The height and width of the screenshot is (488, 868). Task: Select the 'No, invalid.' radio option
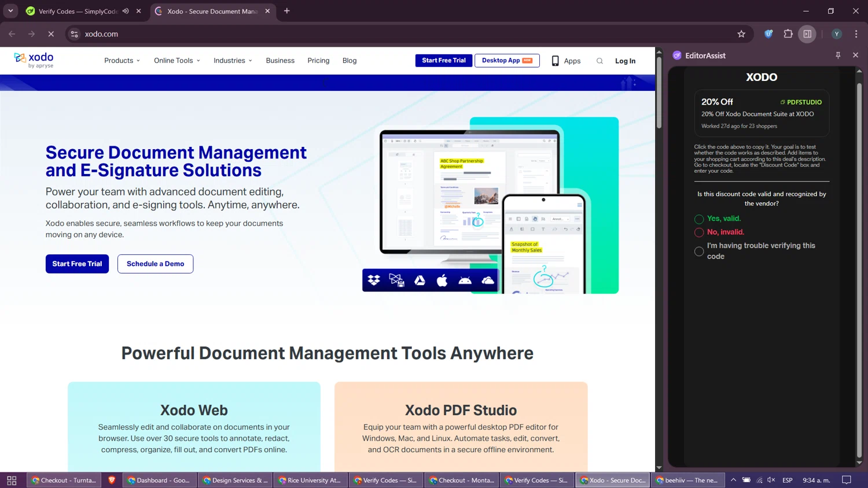pos(699,232)
